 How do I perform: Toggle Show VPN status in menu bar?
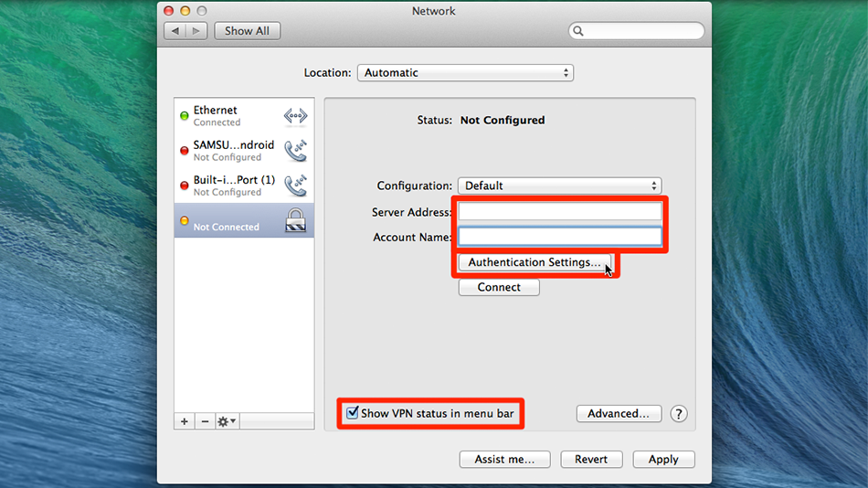point(353,414)
